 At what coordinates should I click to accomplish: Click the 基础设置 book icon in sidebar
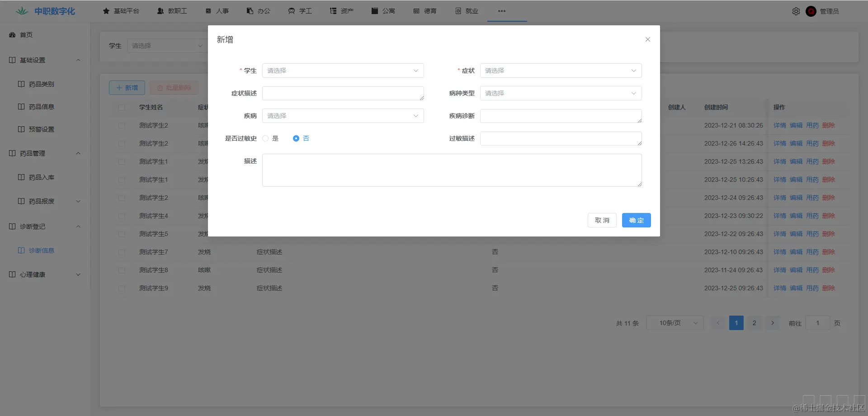pos(12,60)
